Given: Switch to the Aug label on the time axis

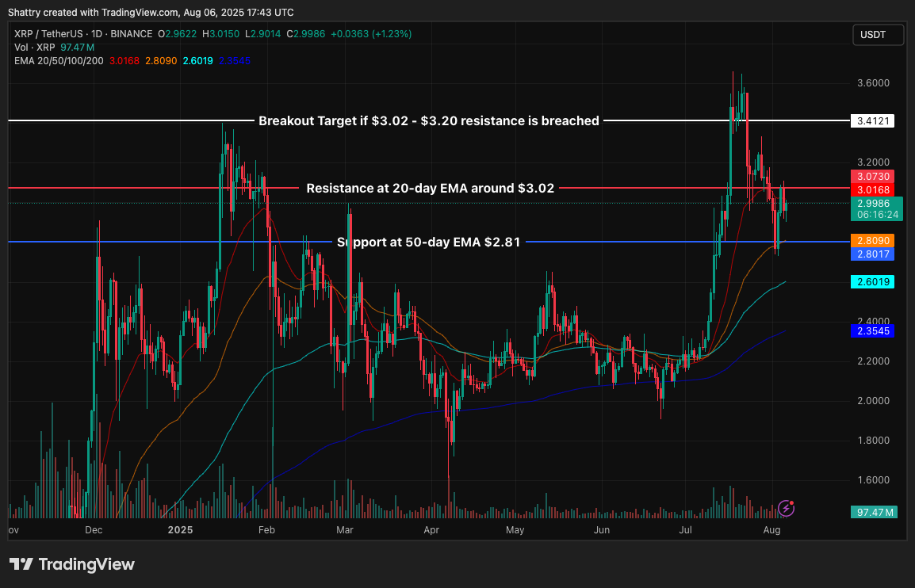Looking at the screenshot, I should [x=771, y=529].
